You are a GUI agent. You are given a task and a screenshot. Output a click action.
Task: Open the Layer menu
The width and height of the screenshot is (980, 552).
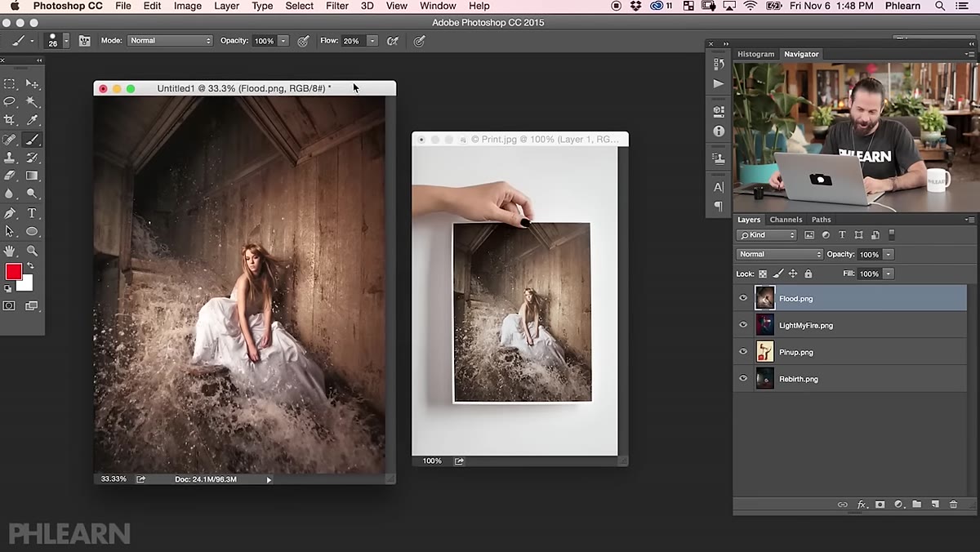(x=226, y=6)
